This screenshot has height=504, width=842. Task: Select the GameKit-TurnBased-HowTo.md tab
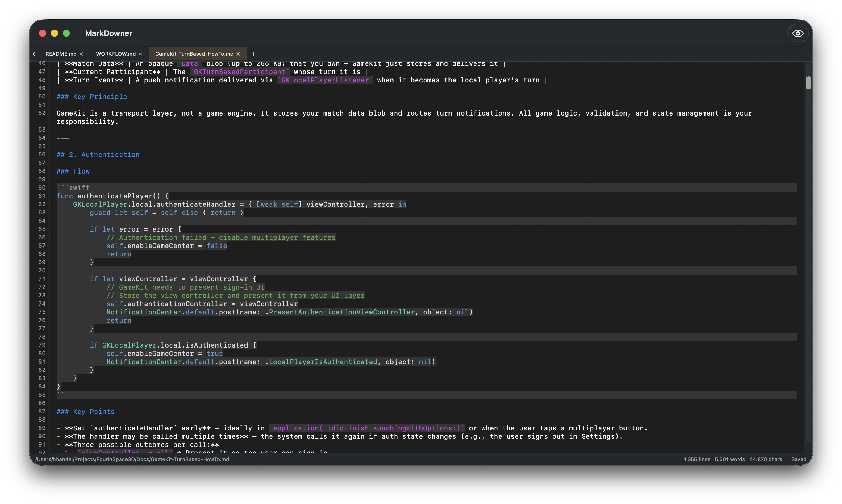coord(194,54)
